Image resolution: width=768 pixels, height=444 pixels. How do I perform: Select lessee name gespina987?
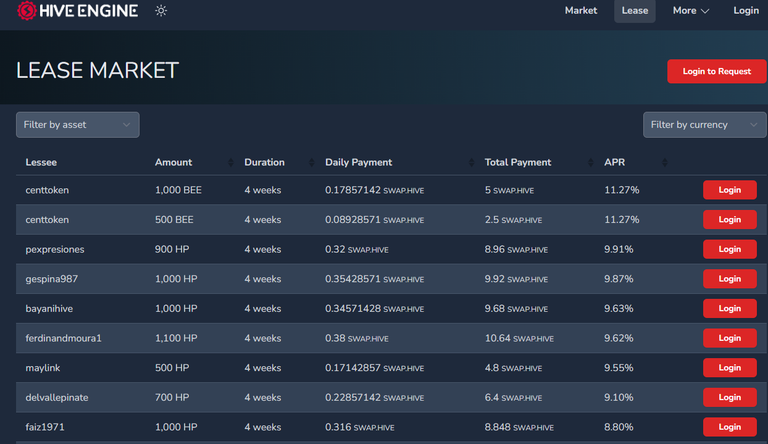tap(51, 279)
